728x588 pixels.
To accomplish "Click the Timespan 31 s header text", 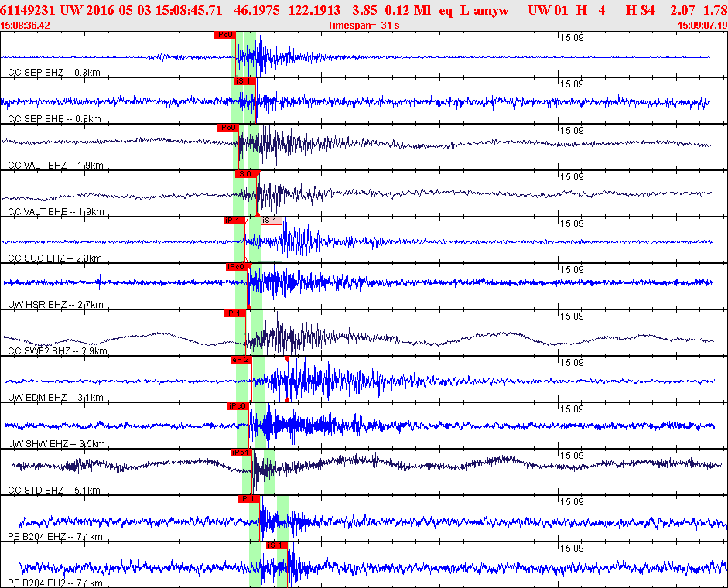I will (x=364, y=26).
